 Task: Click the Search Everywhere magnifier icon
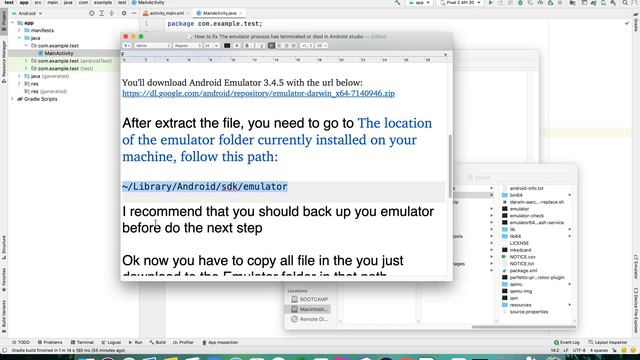coord(625,3)
